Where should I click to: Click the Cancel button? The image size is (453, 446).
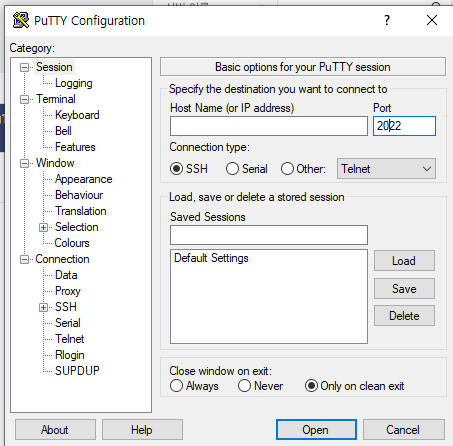[404, 430]
